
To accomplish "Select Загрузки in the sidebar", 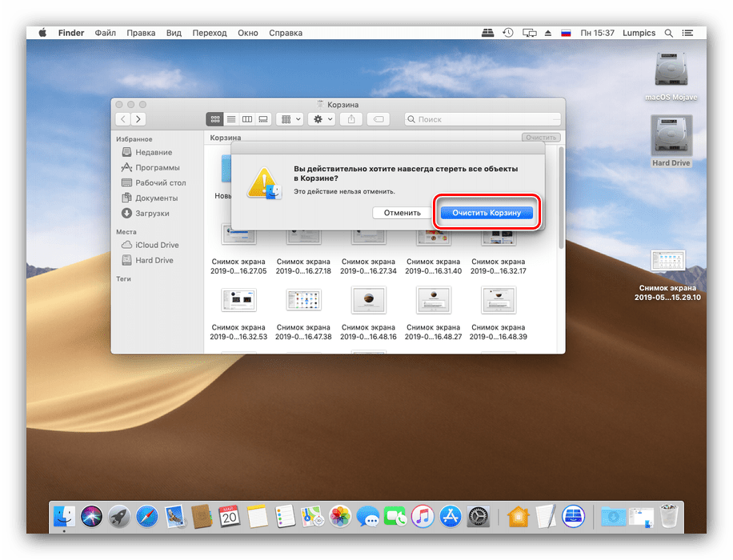I will 152,214.
